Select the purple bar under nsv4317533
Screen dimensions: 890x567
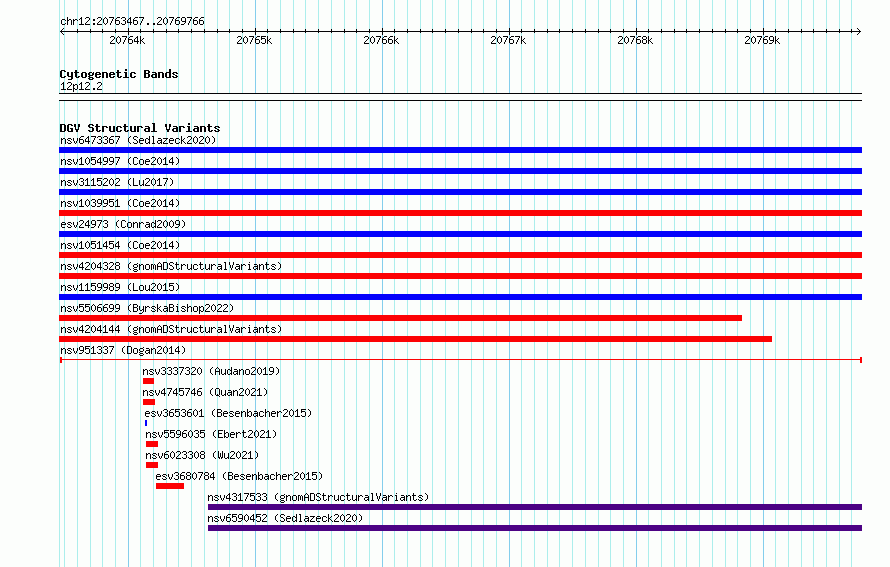click(x=535, y=507)
